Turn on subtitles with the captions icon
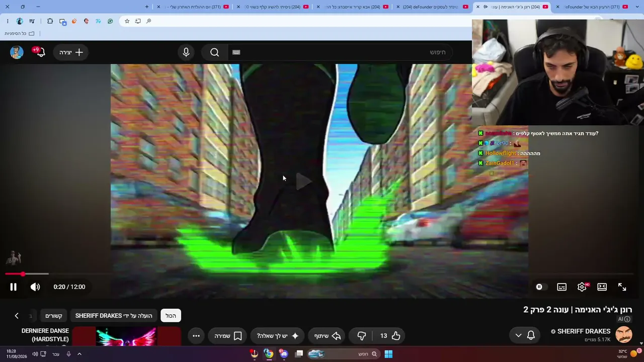644x362 pixels. 562,287
